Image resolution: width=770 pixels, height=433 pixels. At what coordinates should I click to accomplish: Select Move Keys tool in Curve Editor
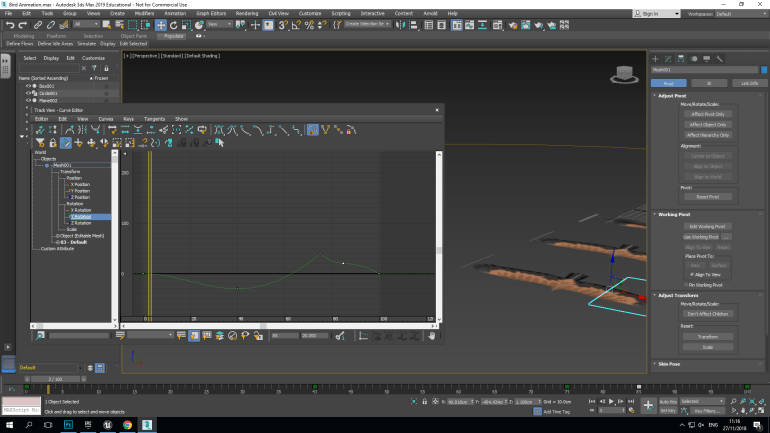tap(91, 143)
